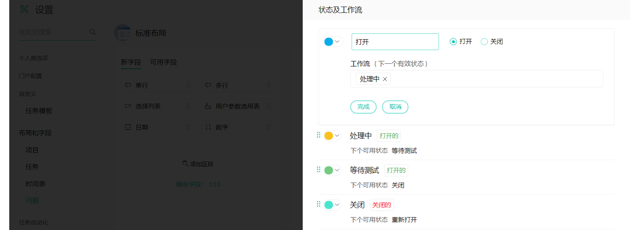644x230 pixels.
Task: Click the 标准布局 layout icon
Action: click(123, 33)
